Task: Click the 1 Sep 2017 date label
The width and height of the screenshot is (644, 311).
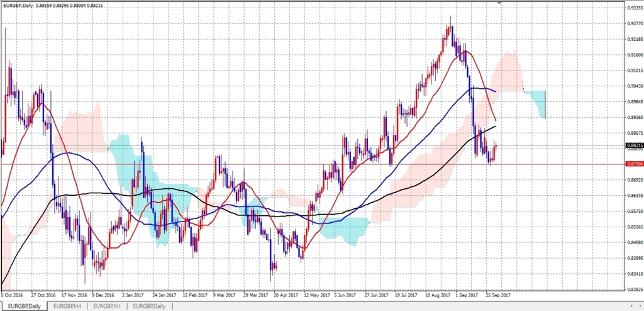Action: click(467, 295)
